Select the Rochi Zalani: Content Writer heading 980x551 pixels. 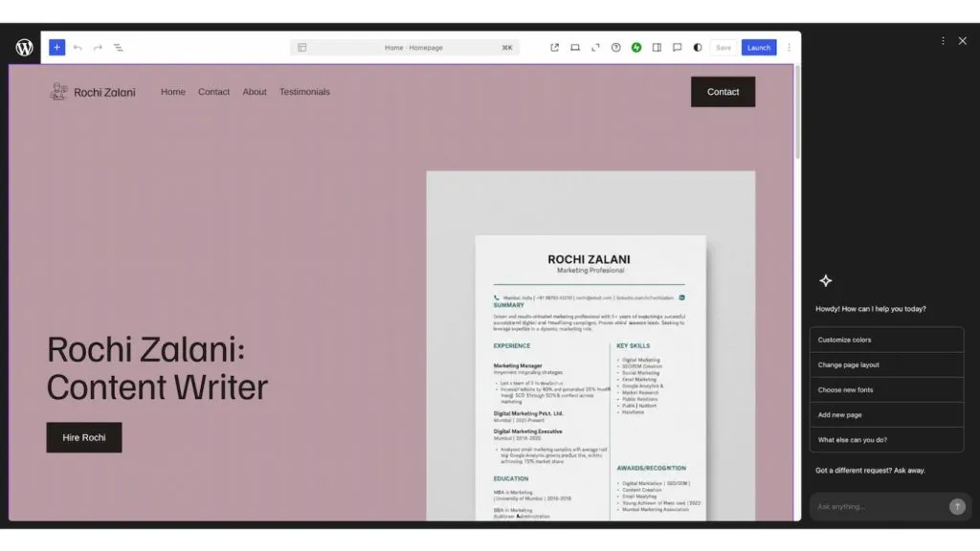[x=158, y=368]
